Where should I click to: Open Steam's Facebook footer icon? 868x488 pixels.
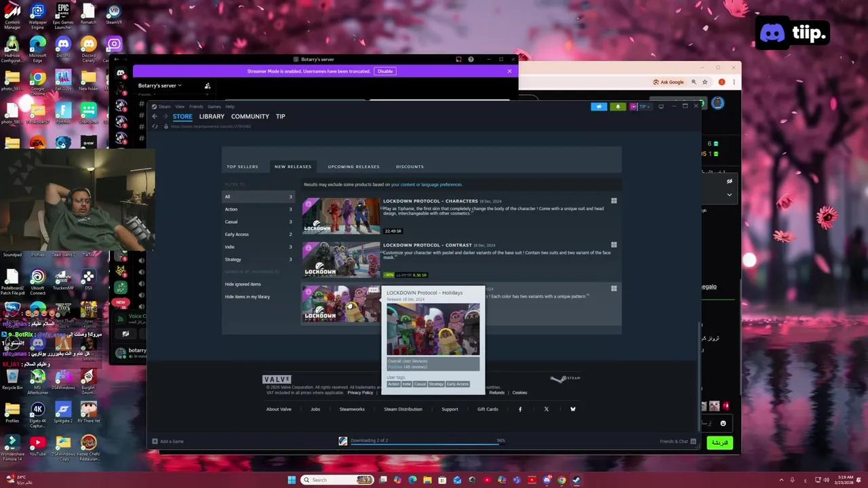coord(520,409)
